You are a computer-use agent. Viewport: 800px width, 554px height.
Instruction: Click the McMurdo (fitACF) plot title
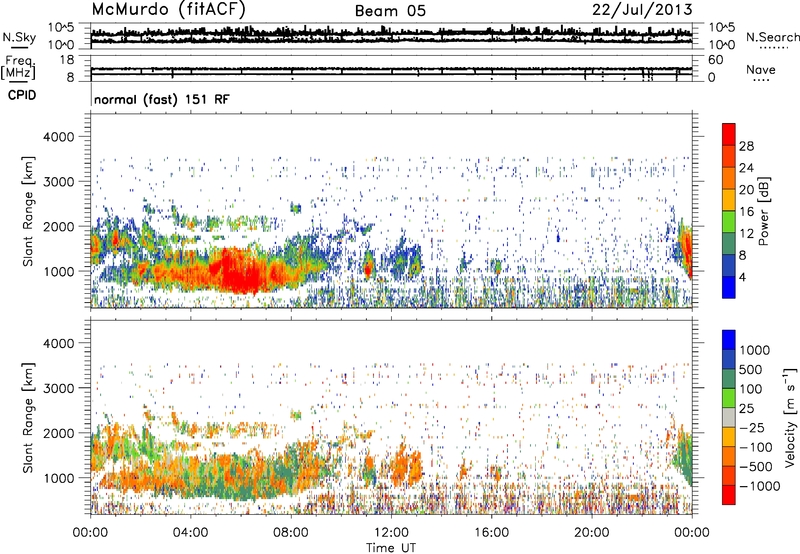(x=168, y=9)
